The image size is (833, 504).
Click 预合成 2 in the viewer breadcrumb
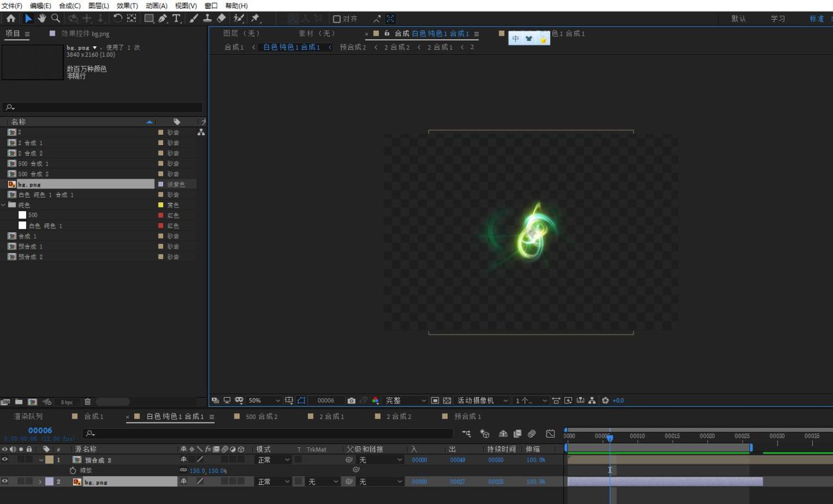click(x=353, y=47)
